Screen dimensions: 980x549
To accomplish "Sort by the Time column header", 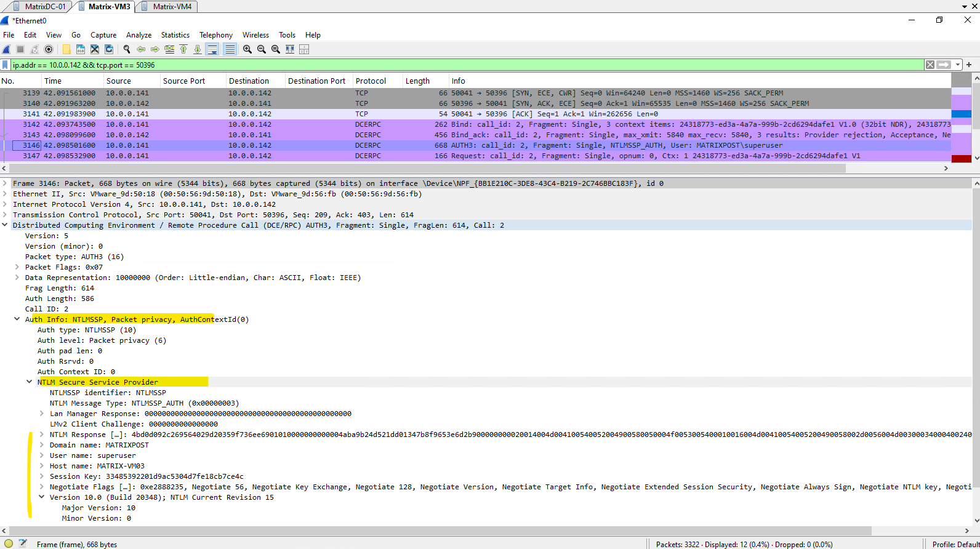I will tap(72, 81).
